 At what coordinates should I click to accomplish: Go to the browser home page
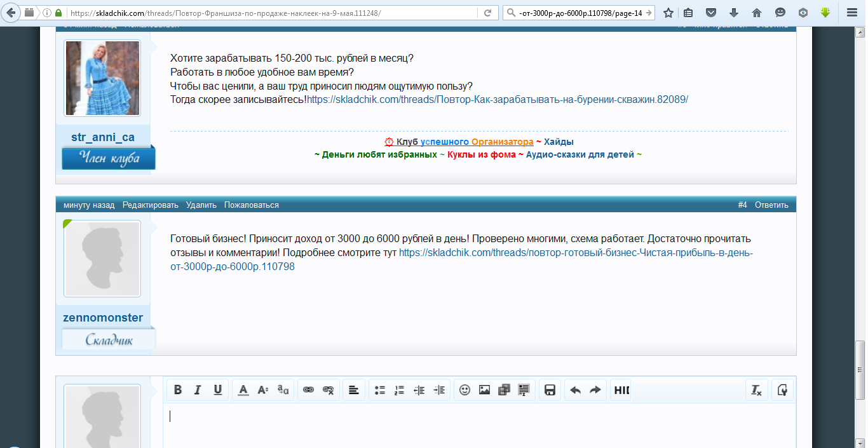point(757,13)
